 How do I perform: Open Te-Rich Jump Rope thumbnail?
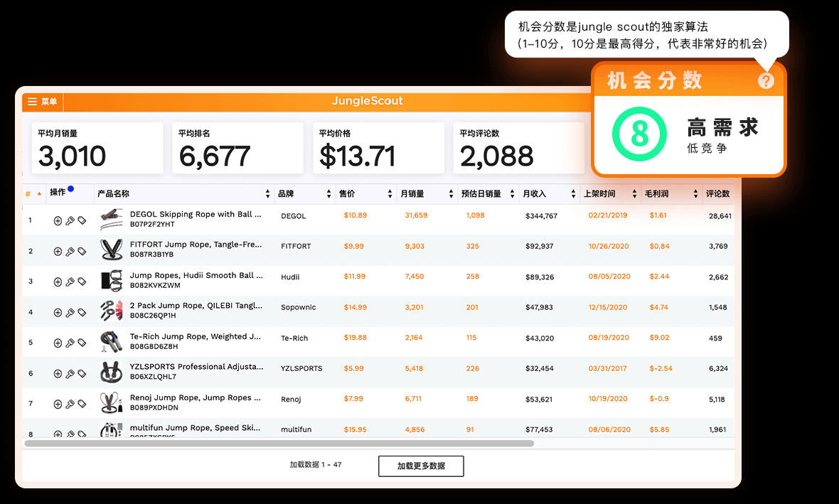click(x=112, y=342)
